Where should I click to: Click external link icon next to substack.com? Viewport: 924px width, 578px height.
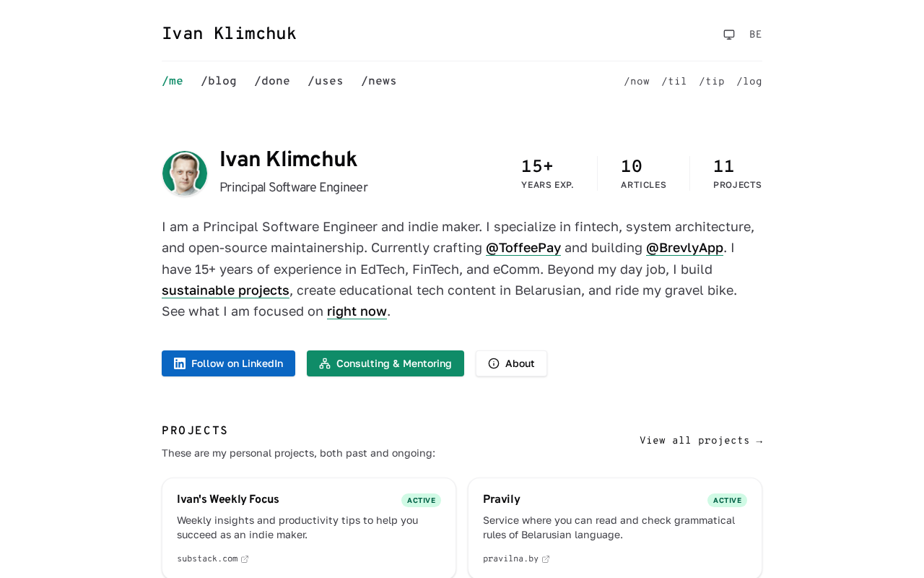coord(245,559)
